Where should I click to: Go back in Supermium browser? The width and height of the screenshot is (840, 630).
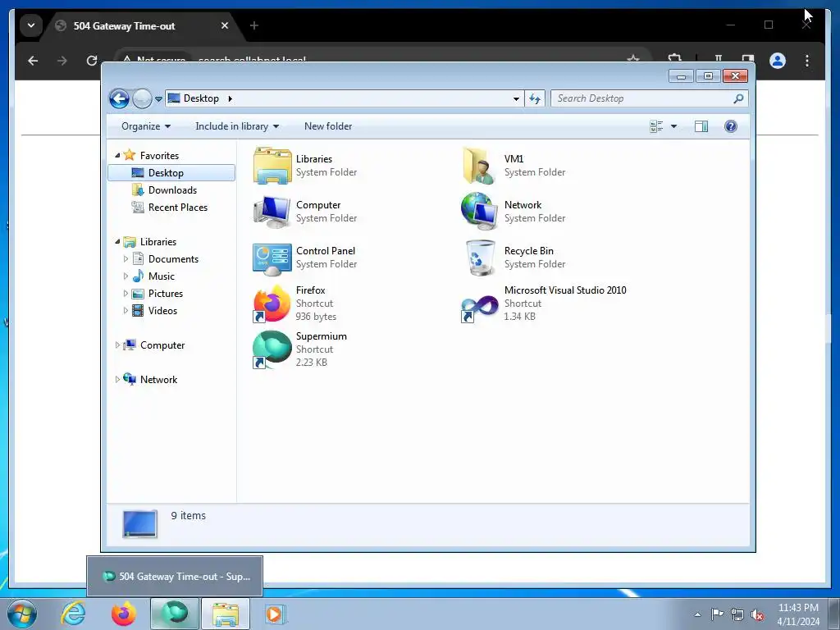coord(33,61)
